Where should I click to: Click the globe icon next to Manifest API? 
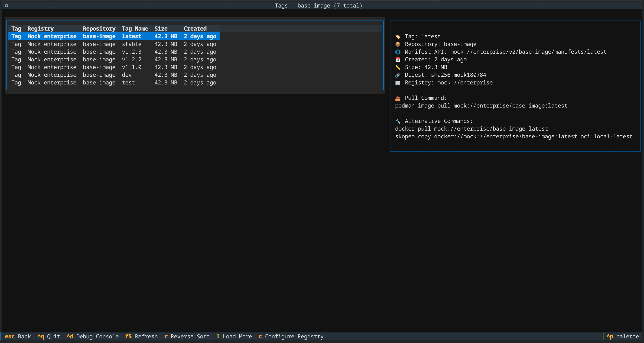[x=398, y=52]
